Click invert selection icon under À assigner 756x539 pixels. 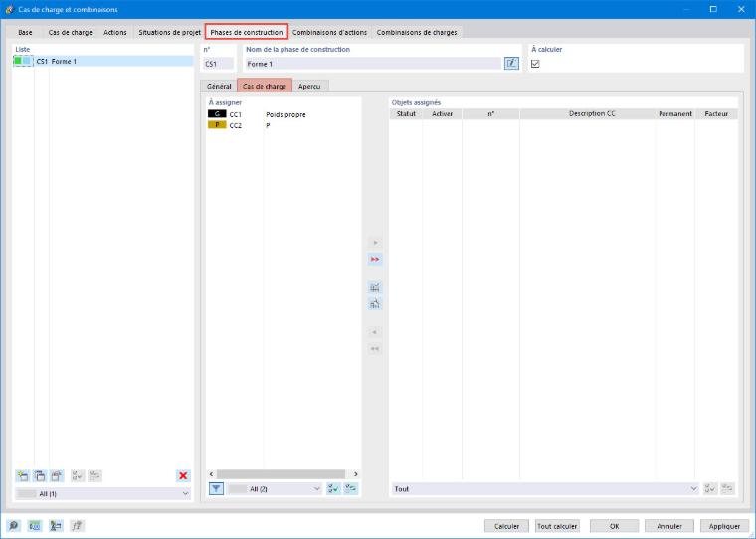pyautogui.click(x=350, y=489)
